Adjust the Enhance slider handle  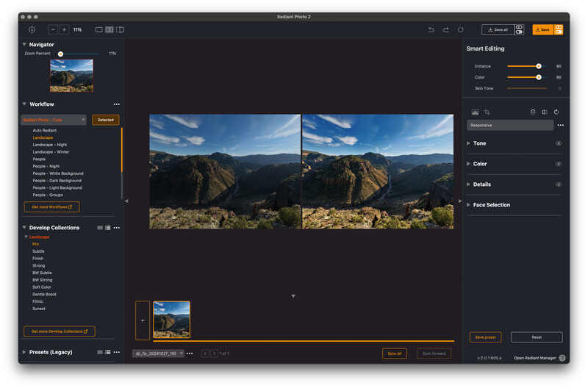pos(539,66)
